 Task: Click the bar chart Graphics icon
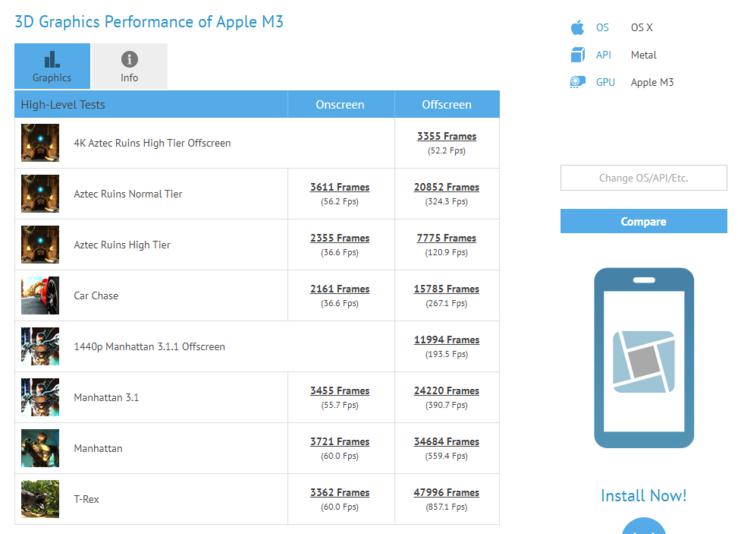pyautogui.click(x=52, y=59)
